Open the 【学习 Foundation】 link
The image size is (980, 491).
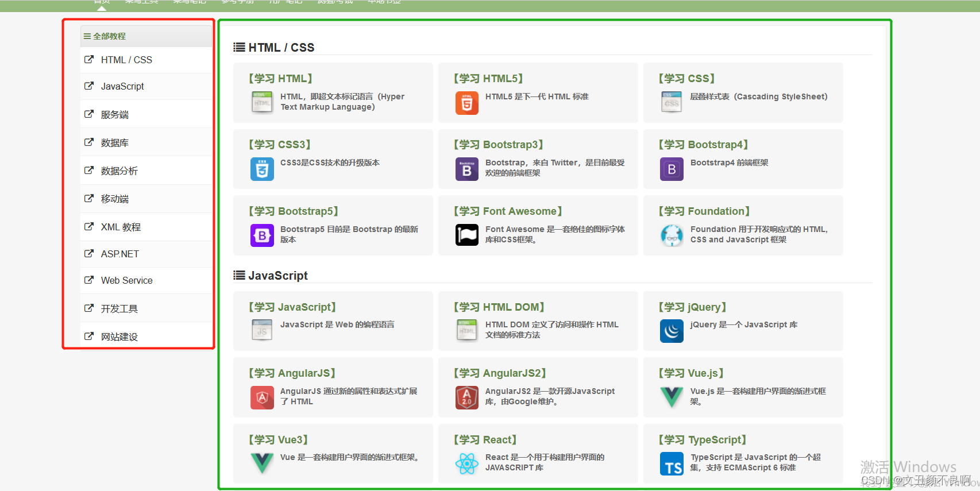(704, 211)
